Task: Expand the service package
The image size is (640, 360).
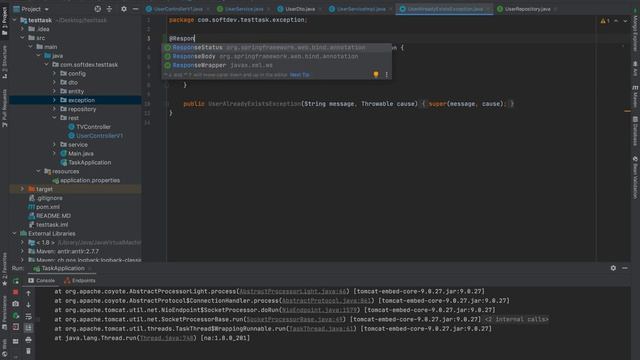Action: (54, 144)
